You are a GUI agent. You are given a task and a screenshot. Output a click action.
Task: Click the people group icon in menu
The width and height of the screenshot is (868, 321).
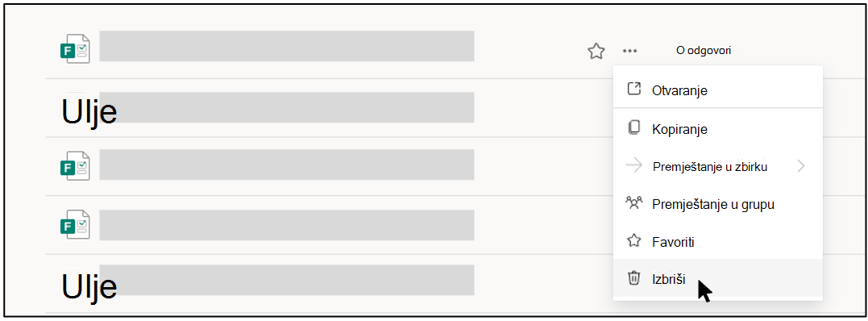click(x=633, y=203)
